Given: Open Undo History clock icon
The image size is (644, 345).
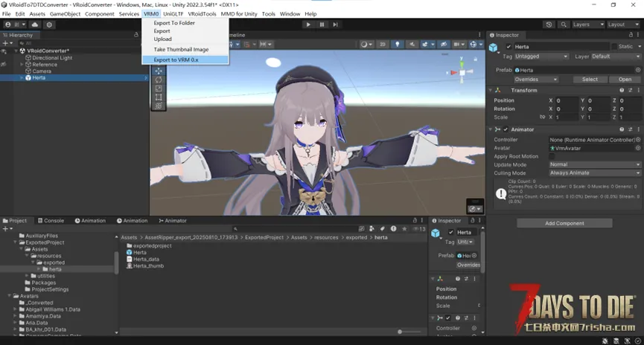Looking at the screenshot, I should coord(549,25).
